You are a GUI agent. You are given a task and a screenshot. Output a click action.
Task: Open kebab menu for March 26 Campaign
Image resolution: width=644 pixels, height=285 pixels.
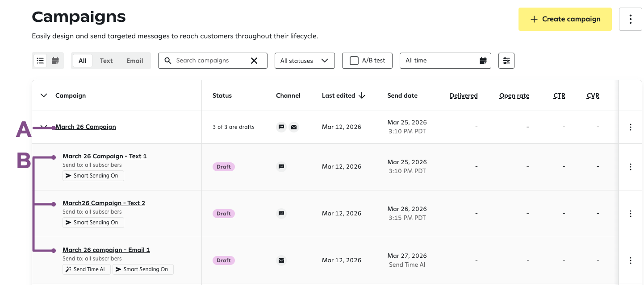click(630, 127)
